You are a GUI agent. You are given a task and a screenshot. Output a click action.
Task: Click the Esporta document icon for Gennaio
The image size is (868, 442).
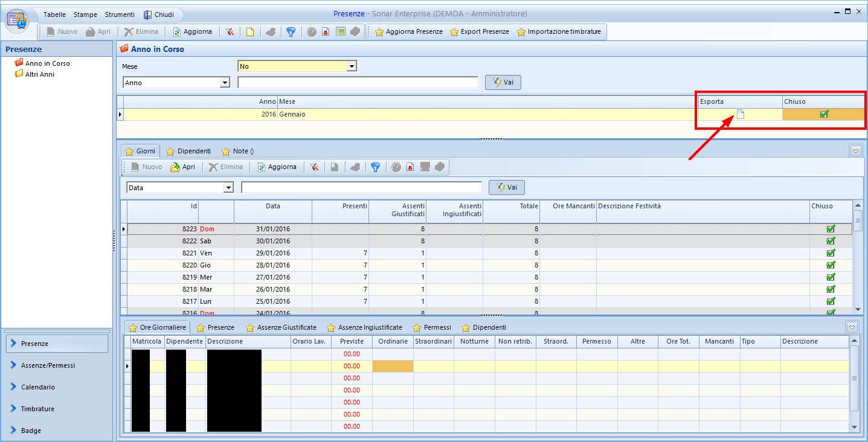point(740,114)
